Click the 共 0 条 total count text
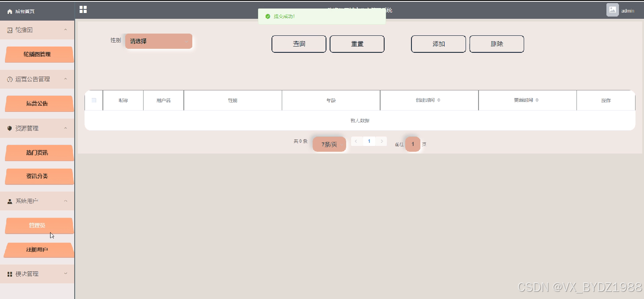This screenshot has height=299, width=644. coord(301,141)
